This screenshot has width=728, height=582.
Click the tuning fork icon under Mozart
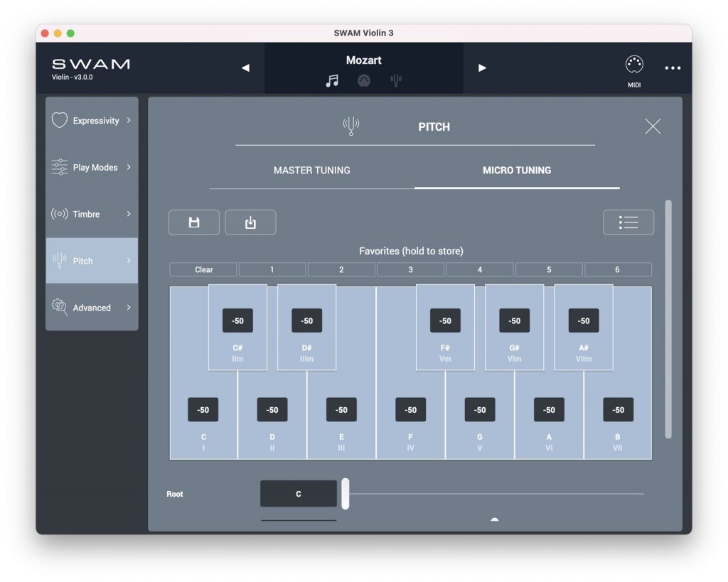pyautogui.click(x=396, y=81)
